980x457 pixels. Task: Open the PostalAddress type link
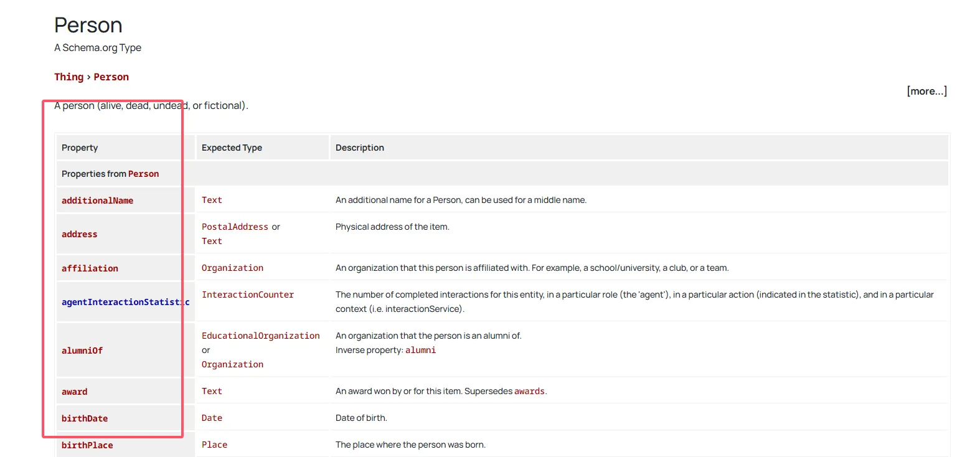pyautogui.click(x=235, y=227)
